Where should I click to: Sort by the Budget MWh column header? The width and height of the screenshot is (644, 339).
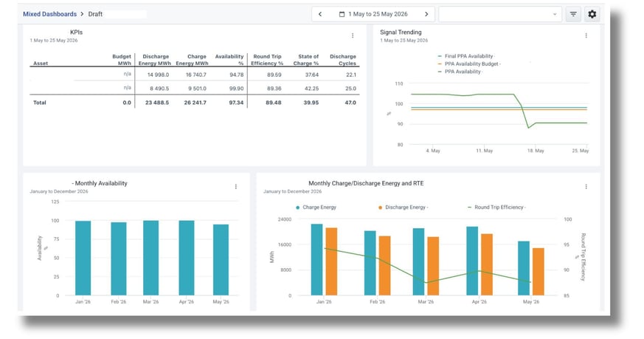click(x=122, y=60)
